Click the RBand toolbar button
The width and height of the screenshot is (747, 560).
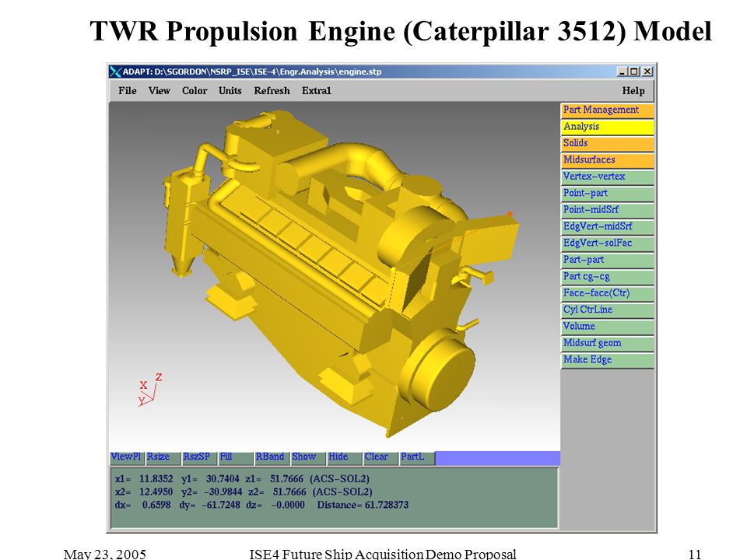[272, 457]
